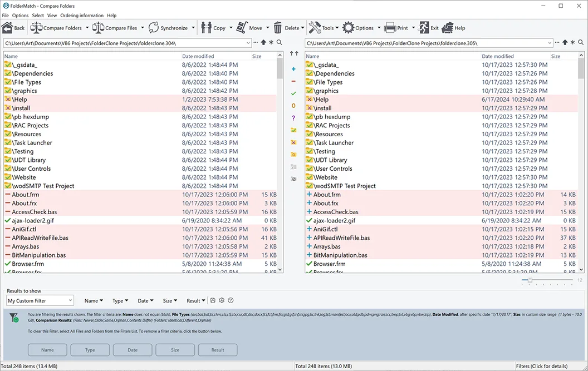Image resolution: width=588 pixels, height=371 pixels.
Task: Click the left pane vertical scrollbar
Action: point(280,162)
